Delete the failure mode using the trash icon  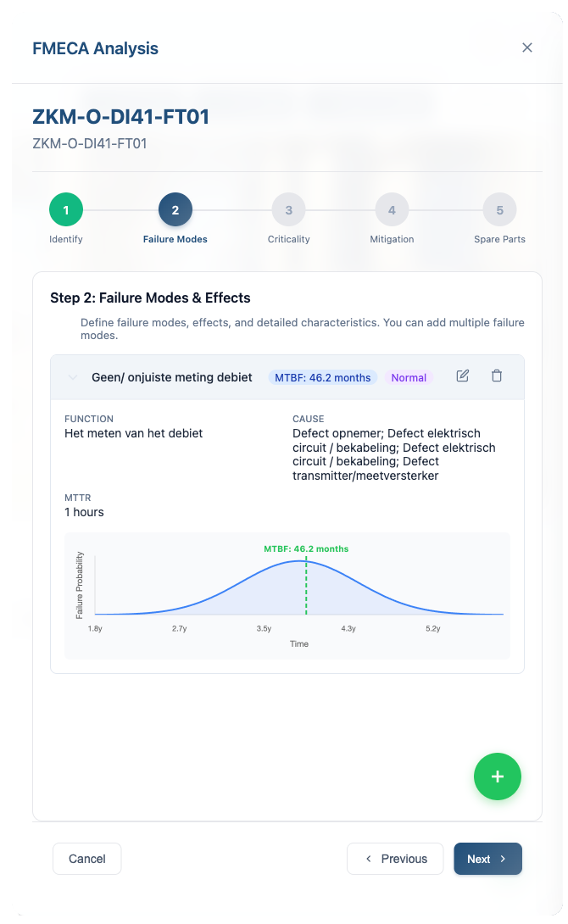pyautogui.click(x=497, y=376)
